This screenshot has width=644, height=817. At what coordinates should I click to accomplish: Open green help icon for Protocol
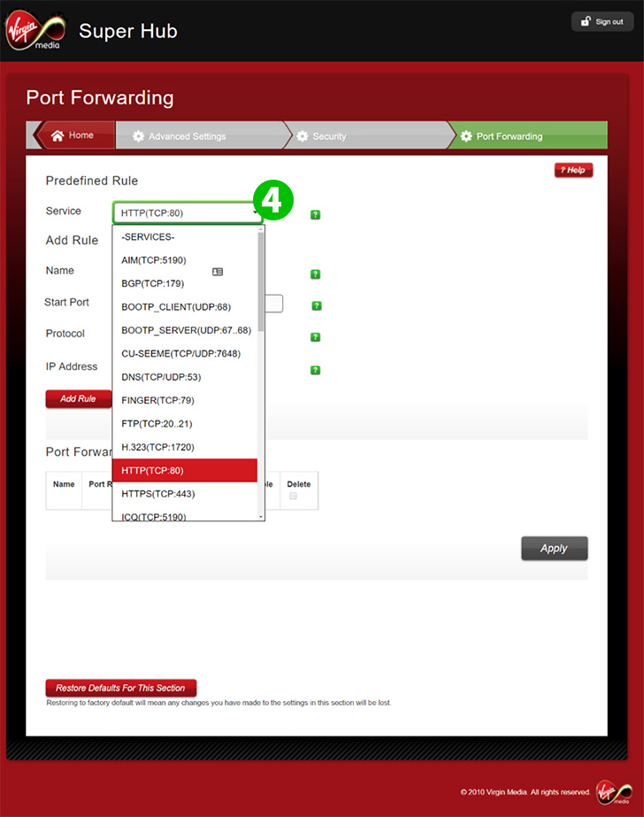[x=315, y=337]
